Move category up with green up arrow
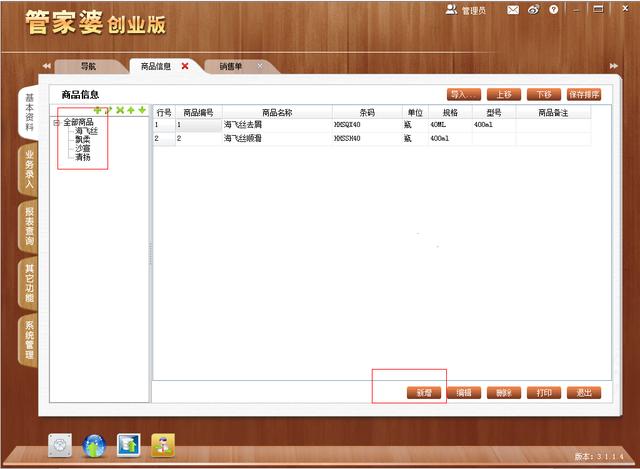 [131, 110]
